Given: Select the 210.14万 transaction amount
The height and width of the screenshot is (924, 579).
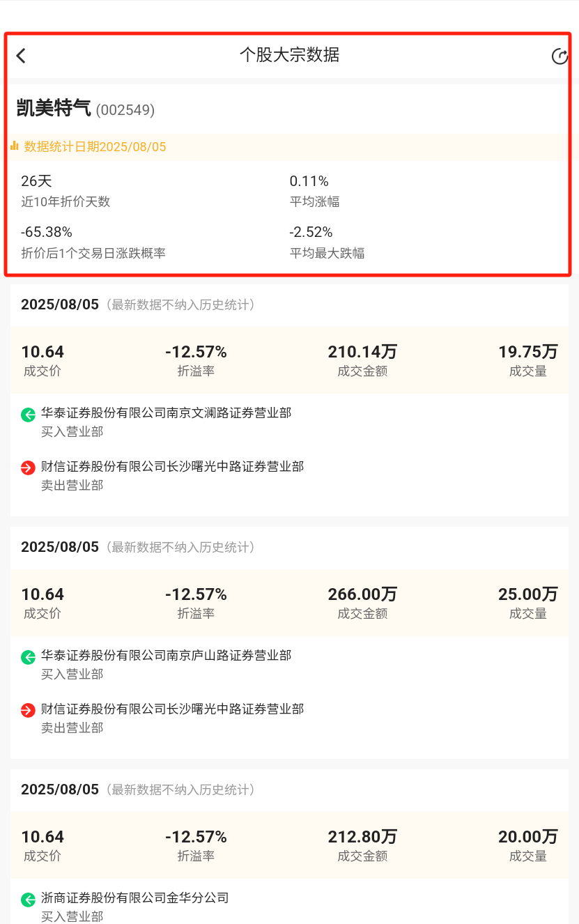Looking at the screenshot, I should [x=362, y=352].
